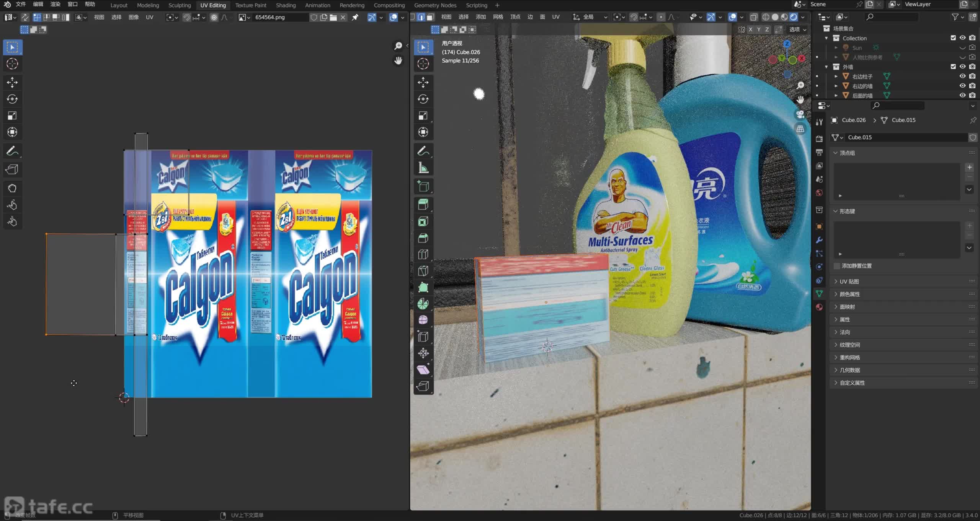
Task: Select the Inset Faces tool
Action: 423,221
